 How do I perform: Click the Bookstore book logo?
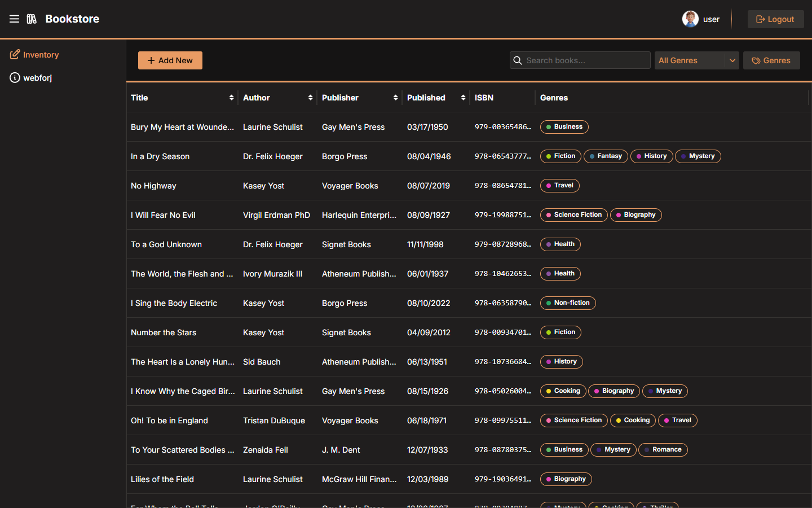[32, 19]
